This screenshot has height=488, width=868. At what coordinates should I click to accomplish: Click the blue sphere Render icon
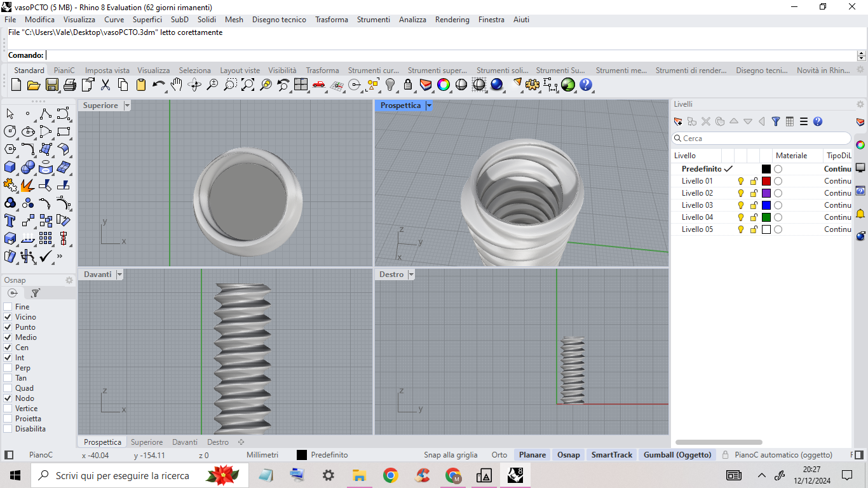pos(497,85)
